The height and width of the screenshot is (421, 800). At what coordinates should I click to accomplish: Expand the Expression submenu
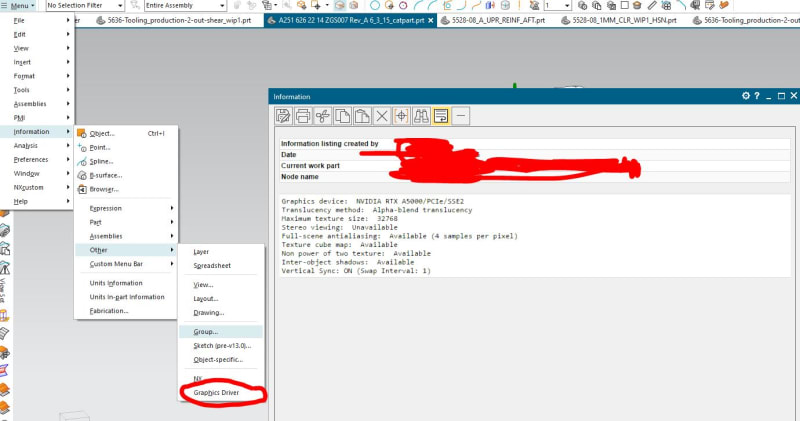[126, 208]
